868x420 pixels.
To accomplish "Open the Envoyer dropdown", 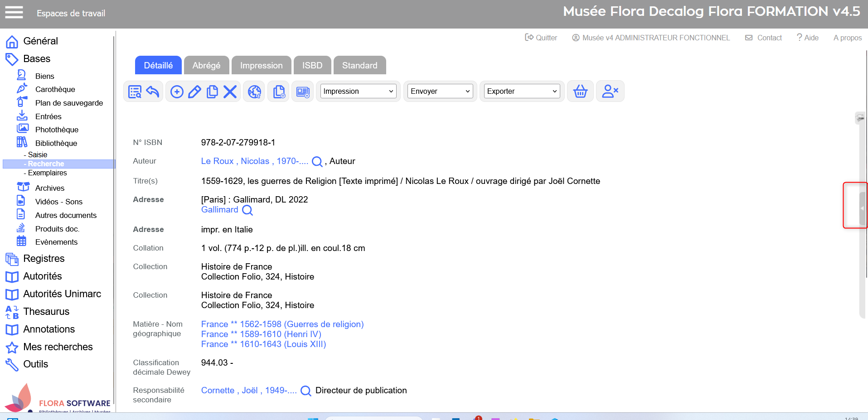I will click(x=440, y=92).
